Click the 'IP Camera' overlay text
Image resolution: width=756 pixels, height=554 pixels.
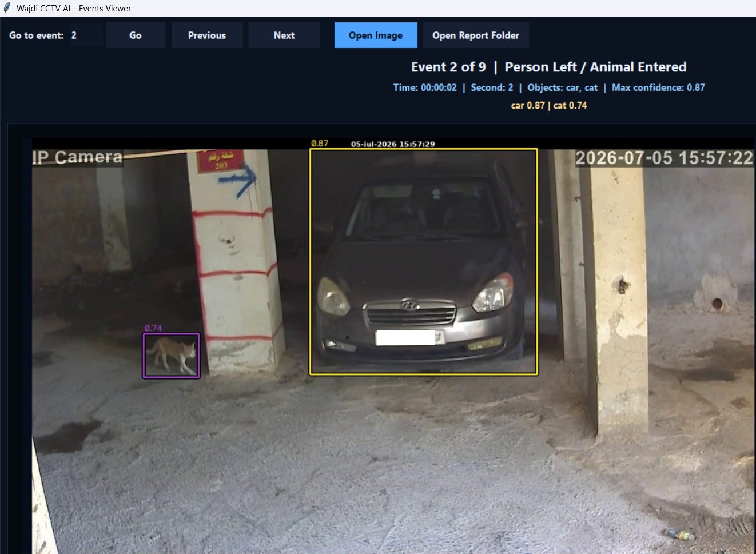click(x=77, y=157)
